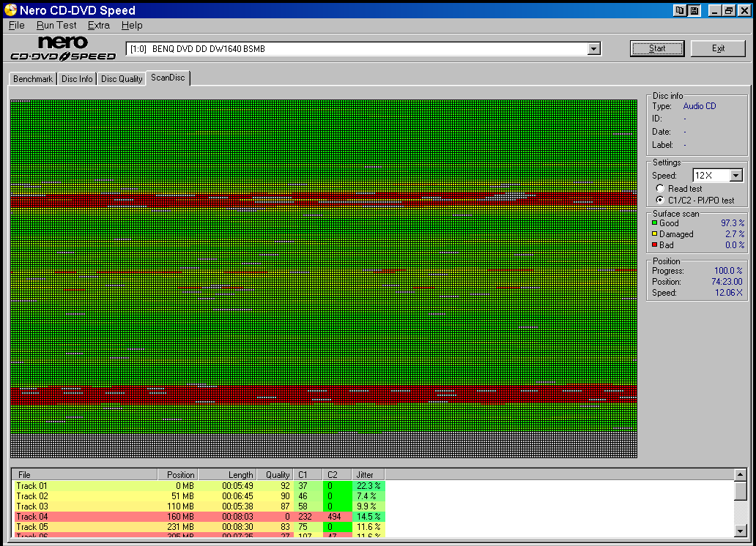The width and height of the screenshot is (756, 546).
Task: Click the Nero disc icon in the title bar
Action: tap(10, 10)
